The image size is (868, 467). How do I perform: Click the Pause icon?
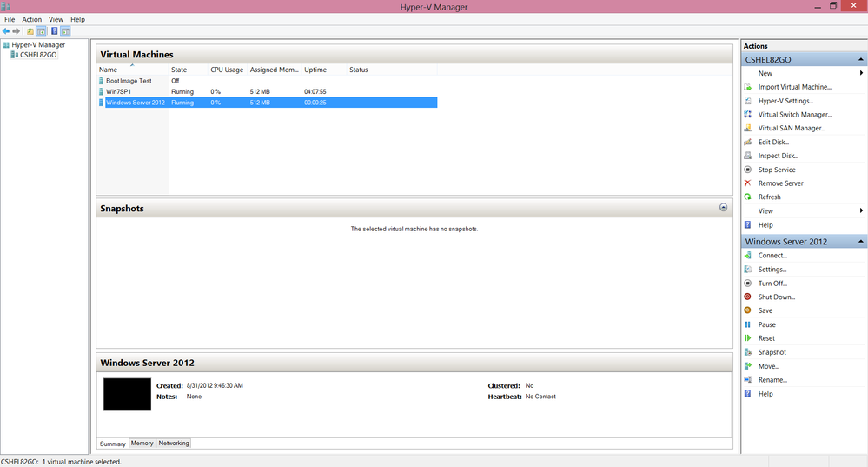[748, 324]
